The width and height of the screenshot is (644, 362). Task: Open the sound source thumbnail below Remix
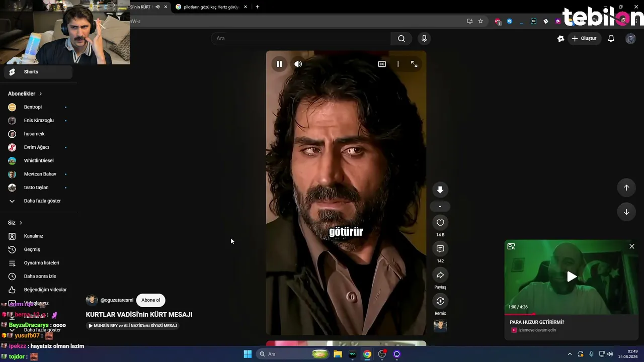pyautogui.click(x=440, y=326)
